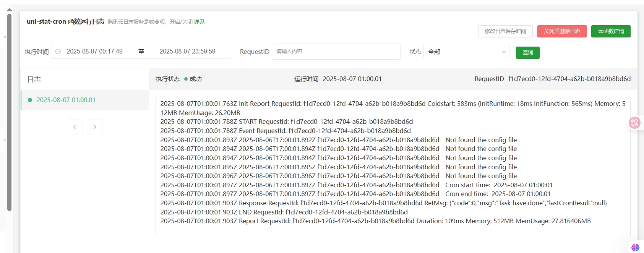Click the brain assistant icon at bottom right
The image size is (644, 253).
click(x=635, y=248)
